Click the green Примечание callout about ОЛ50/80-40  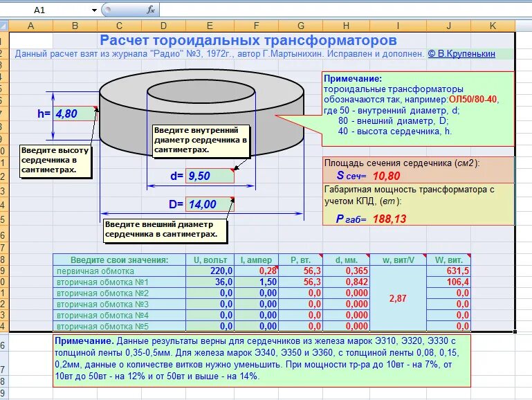tap(418, 109)
